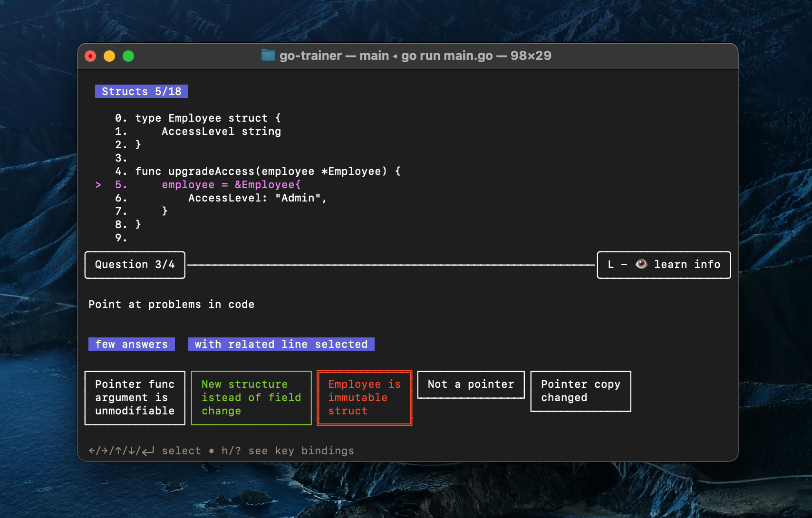Click the yellow minimize window button
This screenshot has height=518, width=812.
(x=109, y=56)
